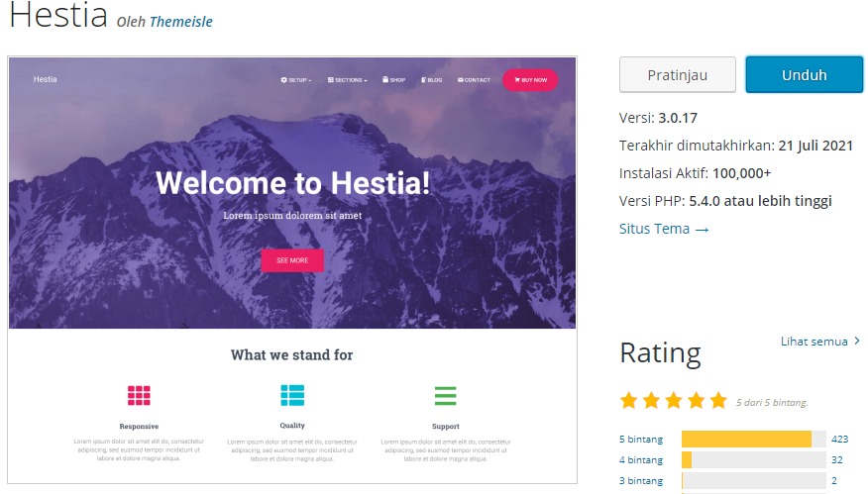Viewport: 868px width, 494px height.
Task: Click the 'What we stand for' heading
Action: pos(291,354)
